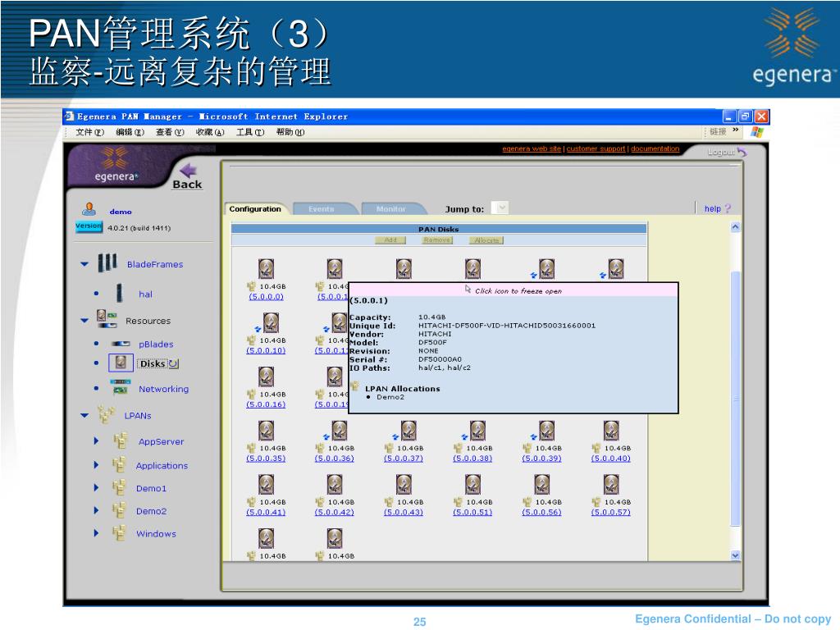Viewport: 840px width, 630px height.
Task: Click Demo2 in LPAN Allocations popup
Action: [390, 397]
